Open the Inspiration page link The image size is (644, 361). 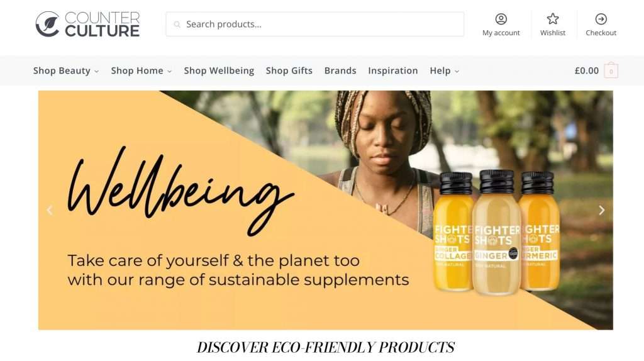pos(392,70)
